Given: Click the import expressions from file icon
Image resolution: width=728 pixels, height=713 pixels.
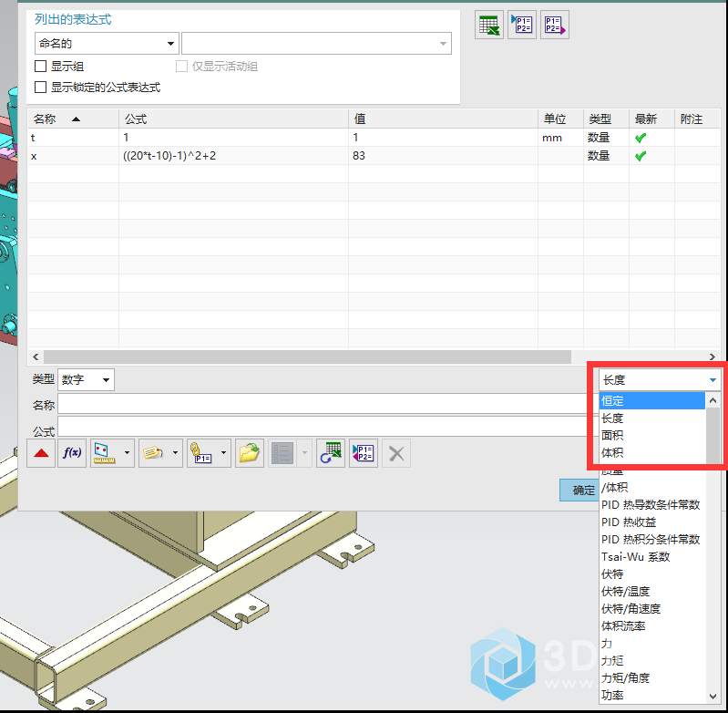Looking at the screenshot, I should pyautogui.click(x=522, y=25).
